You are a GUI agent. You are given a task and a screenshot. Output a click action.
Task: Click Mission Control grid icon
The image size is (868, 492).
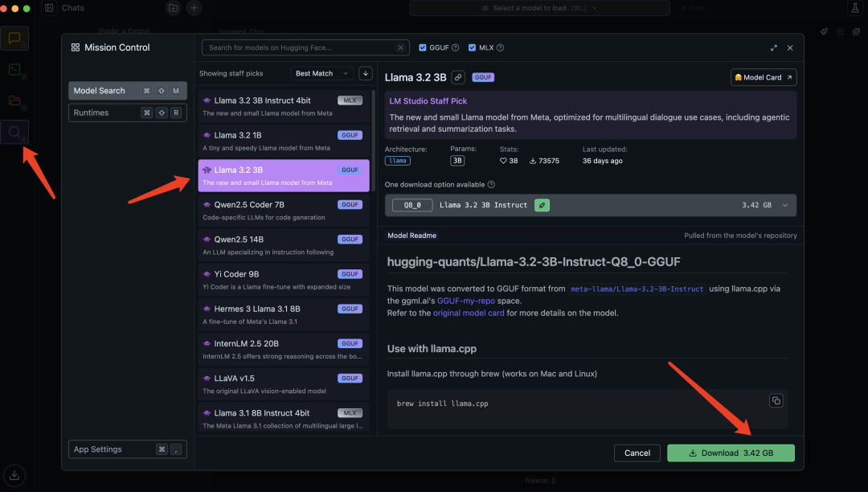(76, 47)
